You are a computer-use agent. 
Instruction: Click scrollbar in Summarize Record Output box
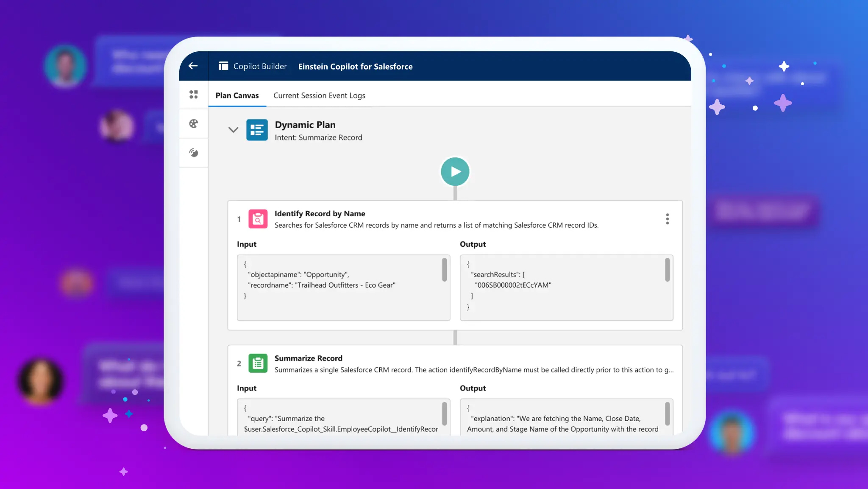pos(667,414)
